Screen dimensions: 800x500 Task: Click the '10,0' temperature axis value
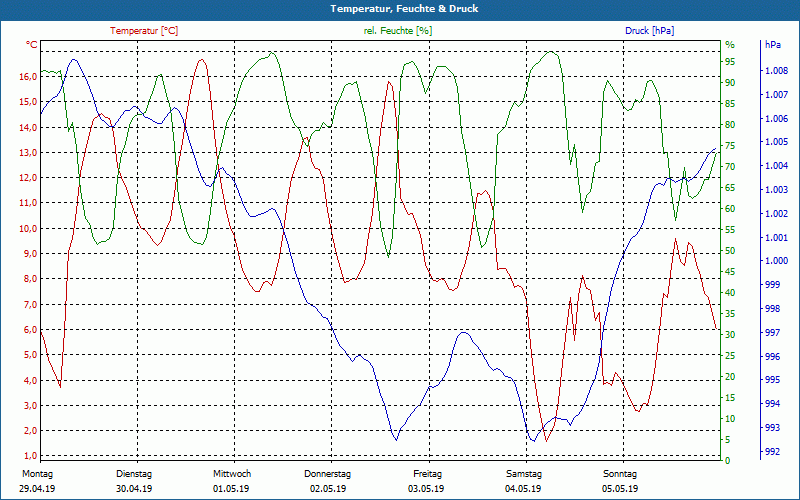pos(28,228)
